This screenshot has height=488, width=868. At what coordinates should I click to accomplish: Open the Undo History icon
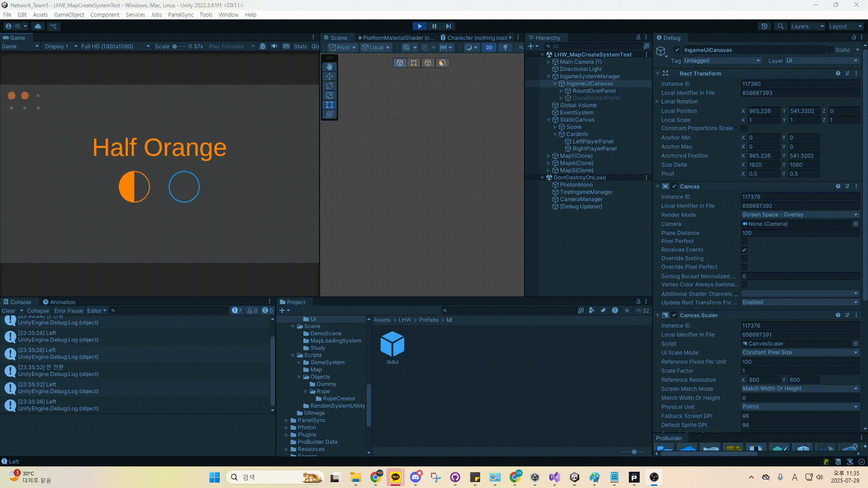tap(764, 26)
